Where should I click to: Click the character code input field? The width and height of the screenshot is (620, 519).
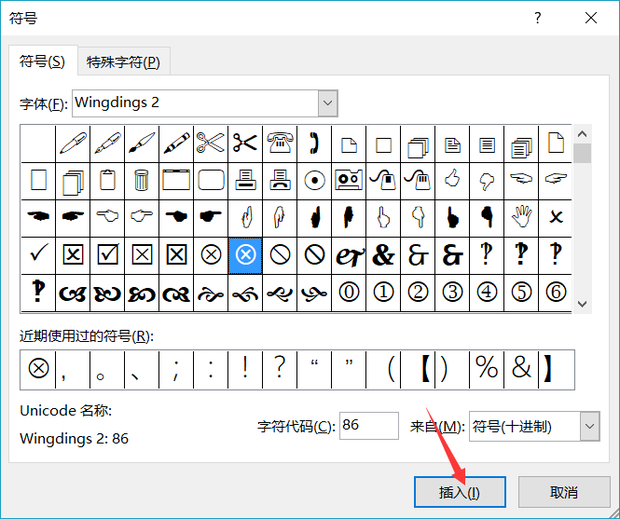(369, 426)
